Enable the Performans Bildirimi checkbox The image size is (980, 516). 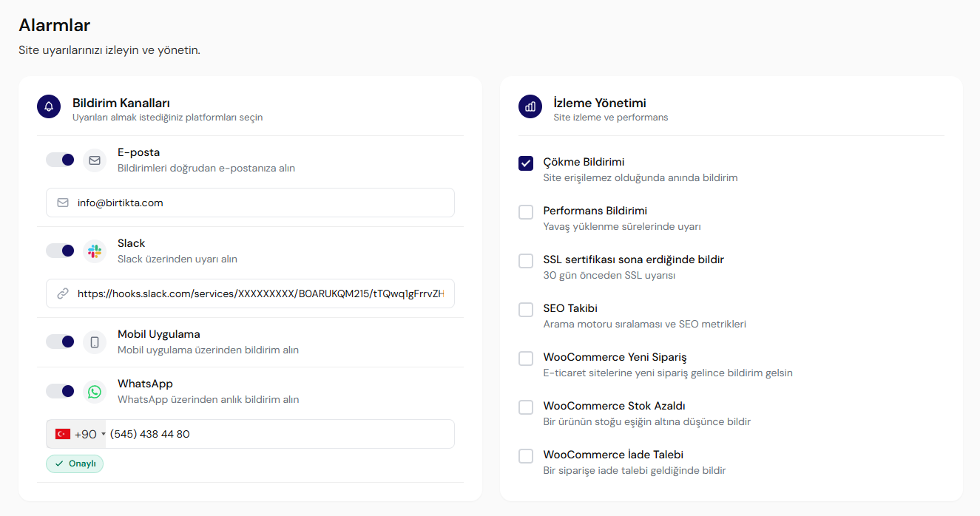[526, 212]
